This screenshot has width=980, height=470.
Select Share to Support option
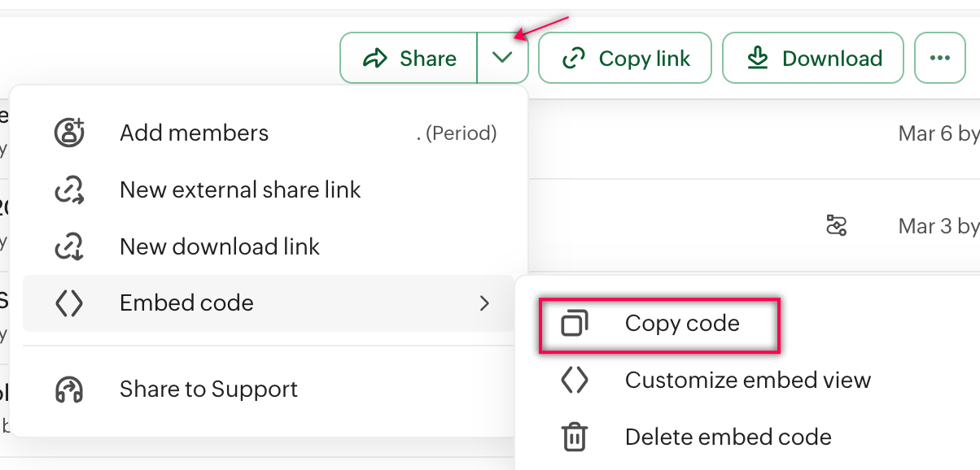[x=208, y=389]
